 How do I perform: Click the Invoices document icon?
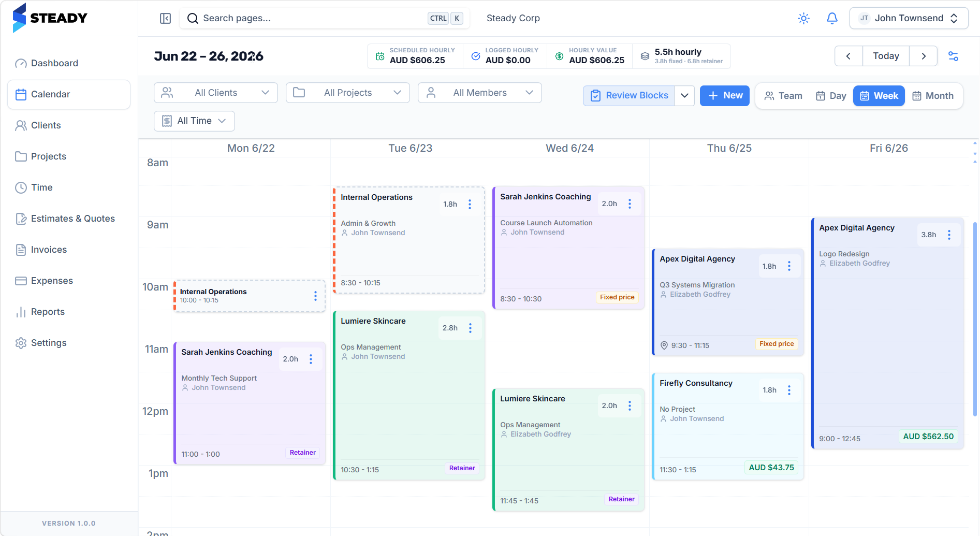tap(21, 250)
